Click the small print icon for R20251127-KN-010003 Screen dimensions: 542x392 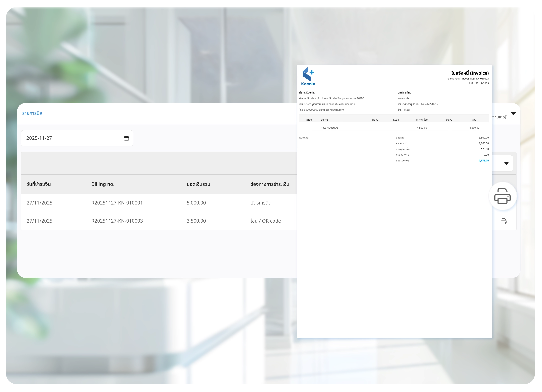[504, 221]
